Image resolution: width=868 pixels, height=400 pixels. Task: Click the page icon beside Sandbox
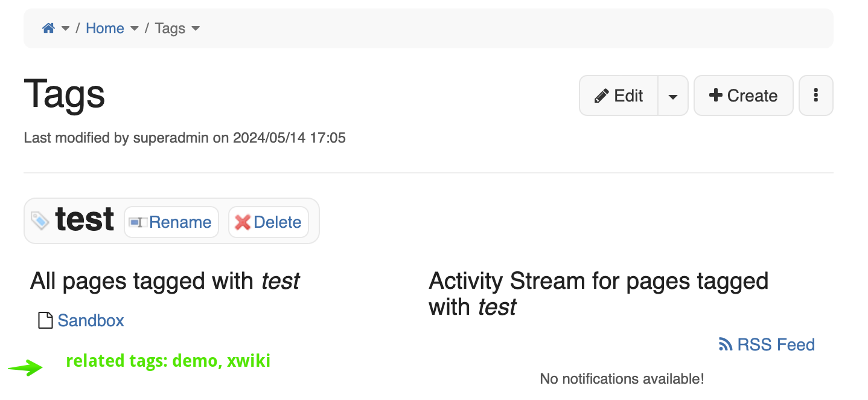(x=45, y=320)
